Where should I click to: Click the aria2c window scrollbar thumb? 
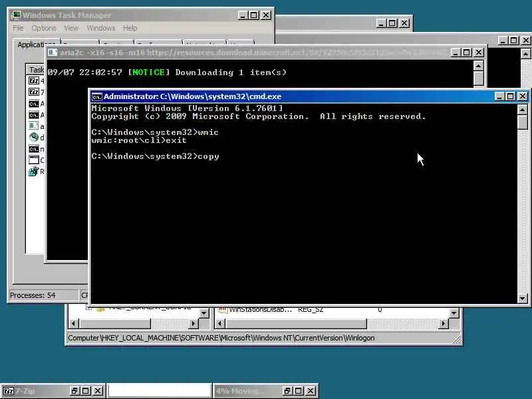[478, 78]
